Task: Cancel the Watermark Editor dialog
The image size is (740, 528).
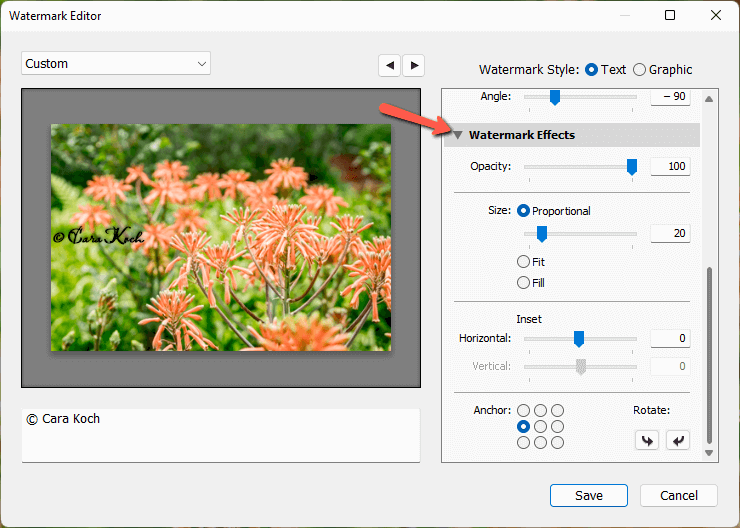Action: (x=679, y=495)
